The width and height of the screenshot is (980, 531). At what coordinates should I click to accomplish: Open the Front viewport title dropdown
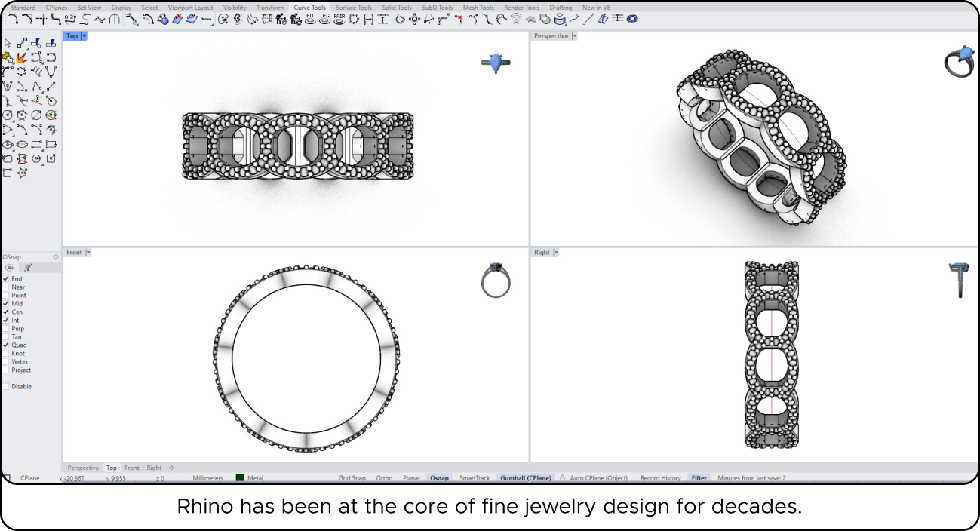(x=88, y=253)
